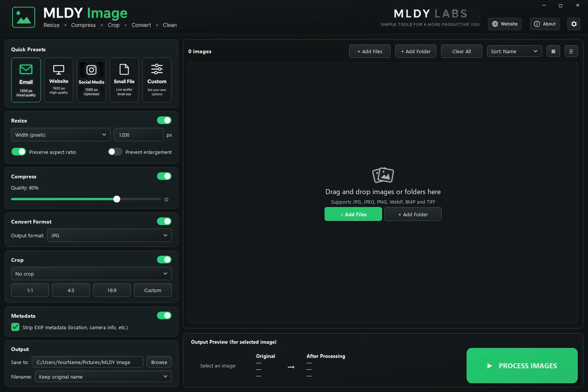
Task: Click the Select an image preview text
Action: click(218, 366)
